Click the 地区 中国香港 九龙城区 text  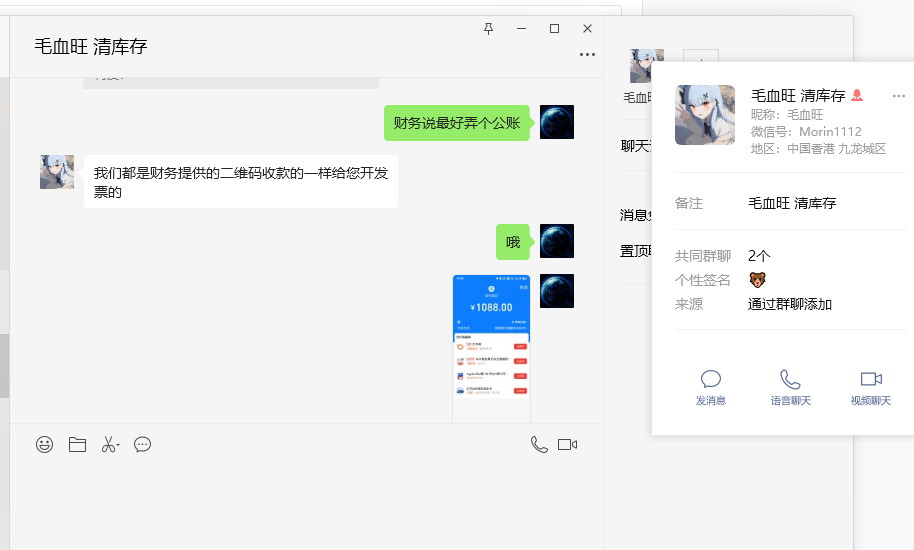tap(818, 149)
